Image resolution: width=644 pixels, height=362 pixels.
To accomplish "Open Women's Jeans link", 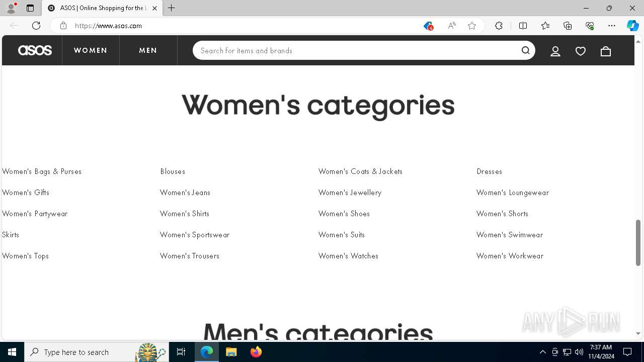I will click(x=185, y=193).
